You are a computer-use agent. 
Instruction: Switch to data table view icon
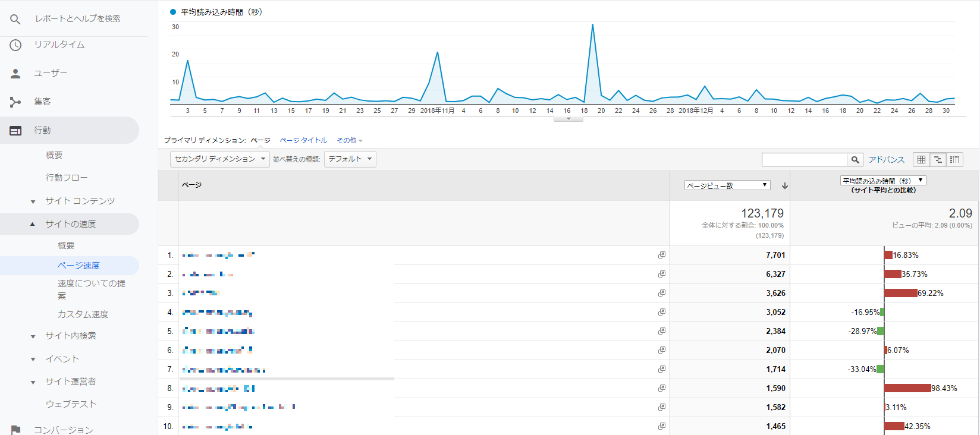[x=921, y=159]
